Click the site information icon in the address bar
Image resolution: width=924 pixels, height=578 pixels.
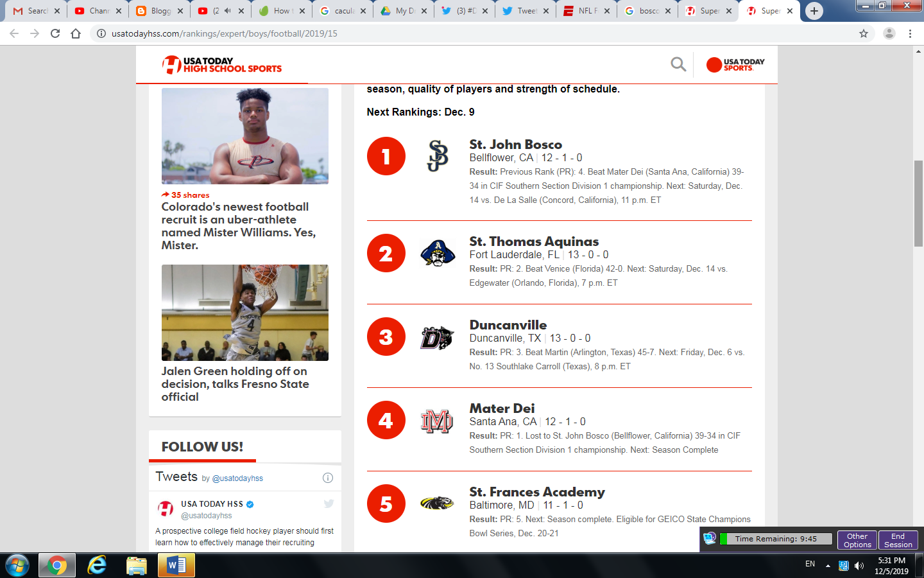(101, 33)
